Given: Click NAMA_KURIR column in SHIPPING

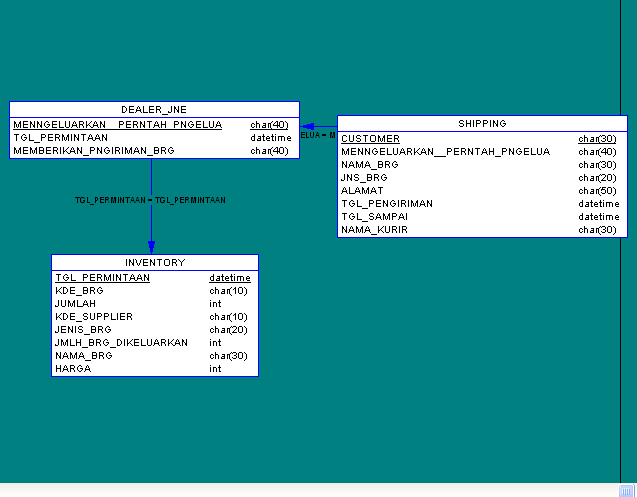Looking at the screenshot, I should pyautogui.click(x=375, y=230).
